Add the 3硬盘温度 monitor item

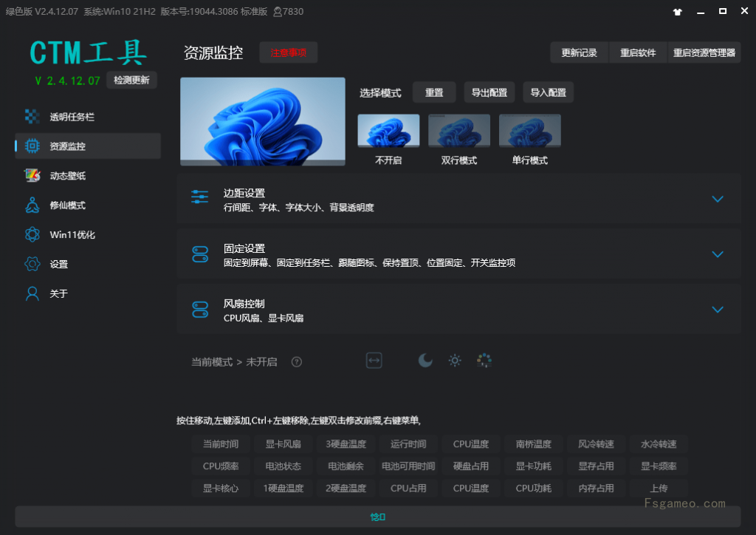(x=346, y=444)
